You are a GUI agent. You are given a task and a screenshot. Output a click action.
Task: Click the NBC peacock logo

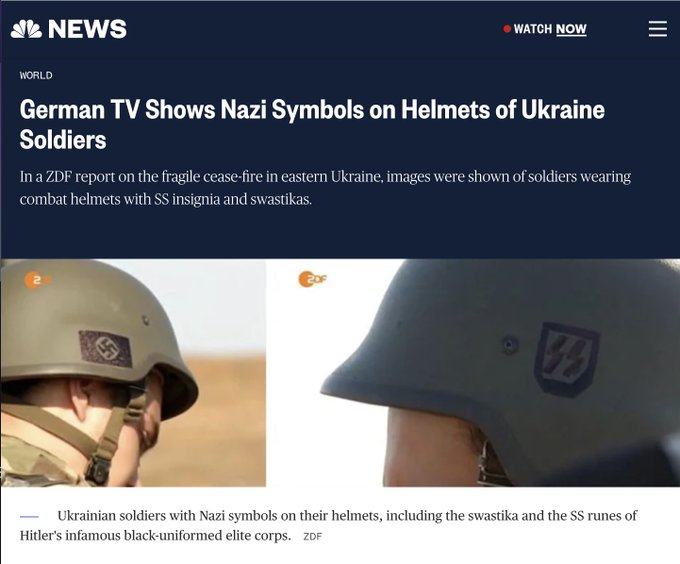click(x=26, y=29)
